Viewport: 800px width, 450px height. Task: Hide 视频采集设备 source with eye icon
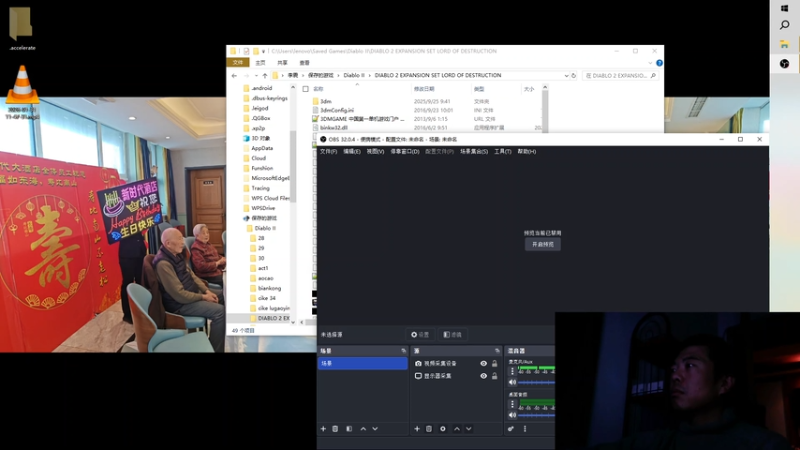point(483,364)
